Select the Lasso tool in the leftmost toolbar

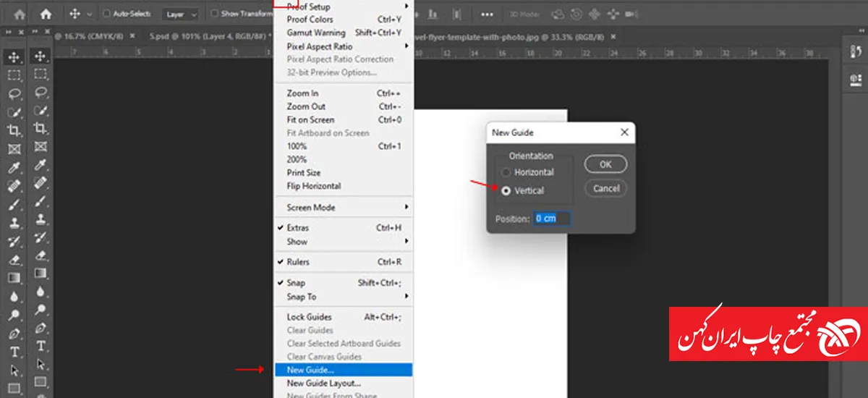tap(14, 93)
